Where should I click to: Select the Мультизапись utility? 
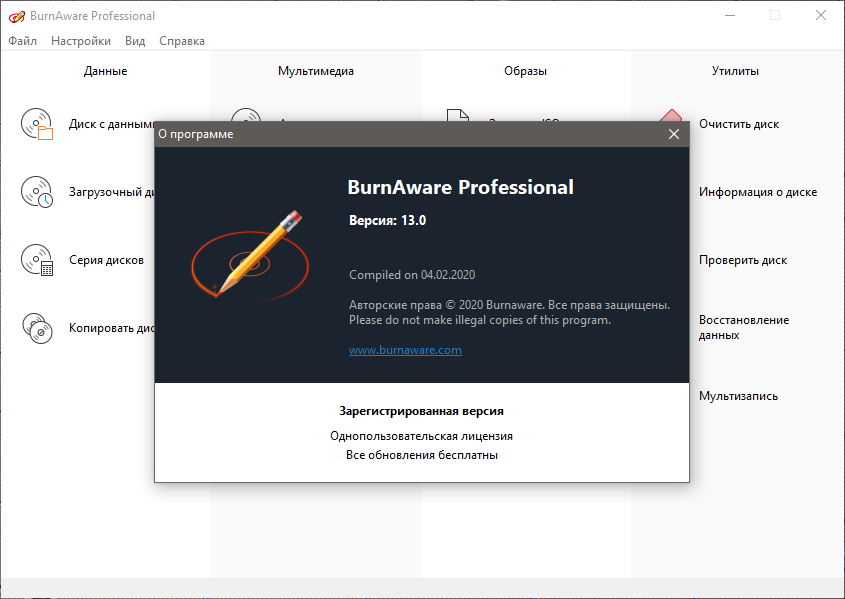pos(738,396)
